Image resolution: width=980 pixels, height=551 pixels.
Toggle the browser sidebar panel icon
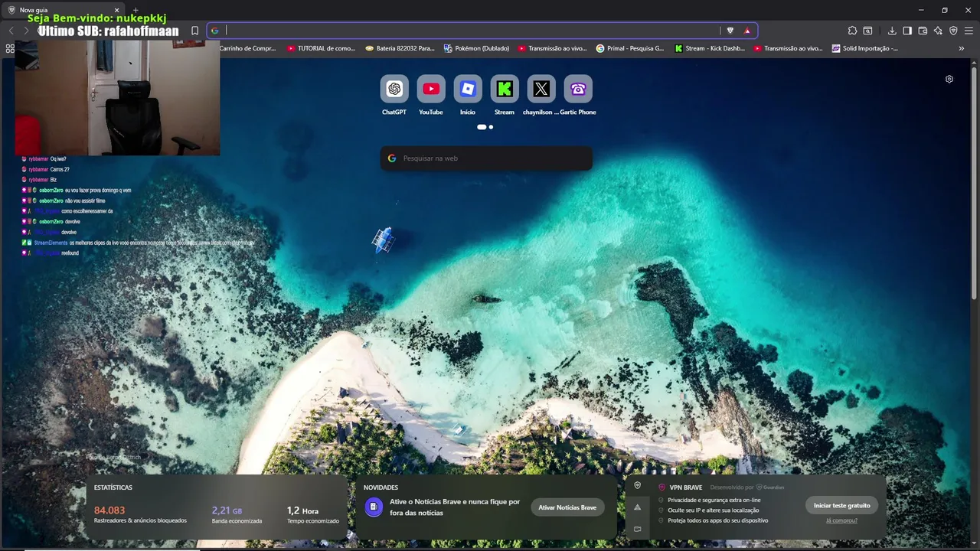pos(907,31)
